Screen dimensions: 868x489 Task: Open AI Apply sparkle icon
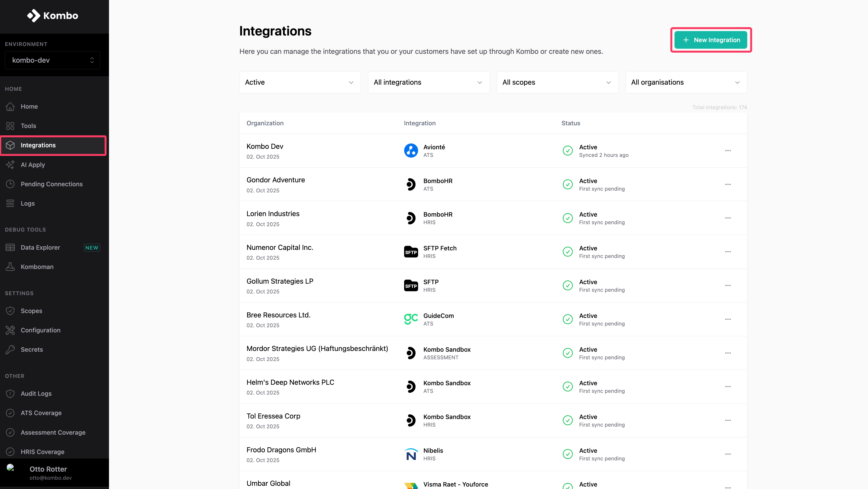(x=10, y=165)
